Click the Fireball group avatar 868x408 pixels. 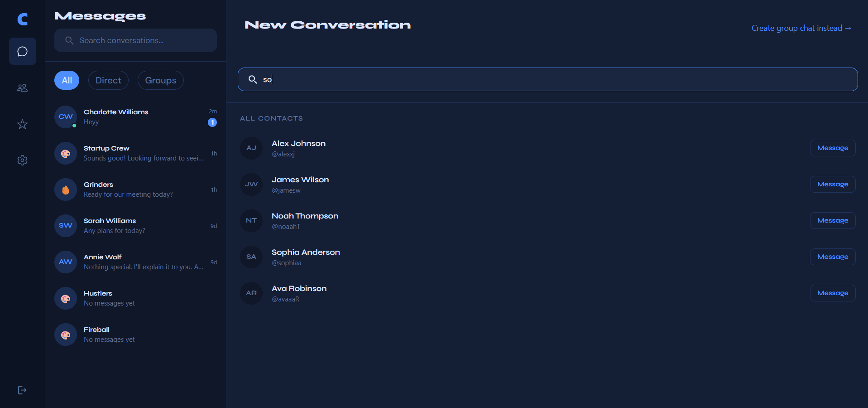click(66, 335)
